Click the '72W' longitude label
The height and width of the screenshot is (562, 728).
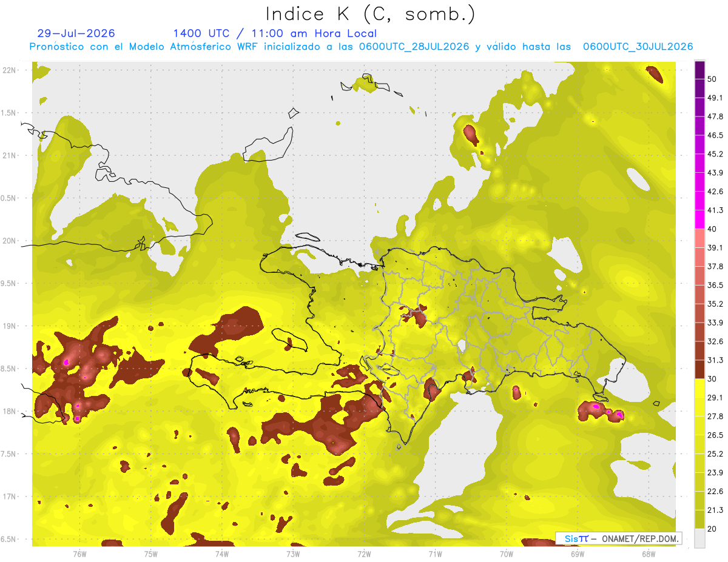tap(364, 554)
